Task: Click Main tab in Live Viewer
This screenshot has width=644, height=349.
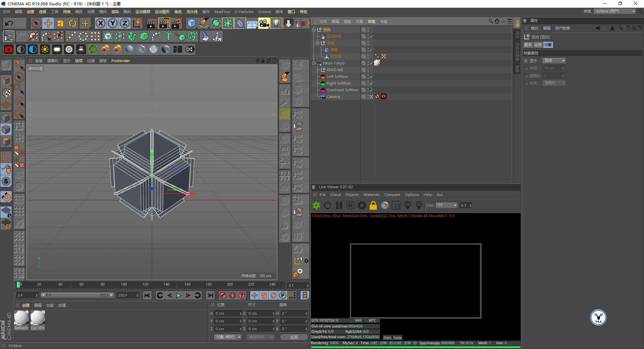Action: coord(387,337)
